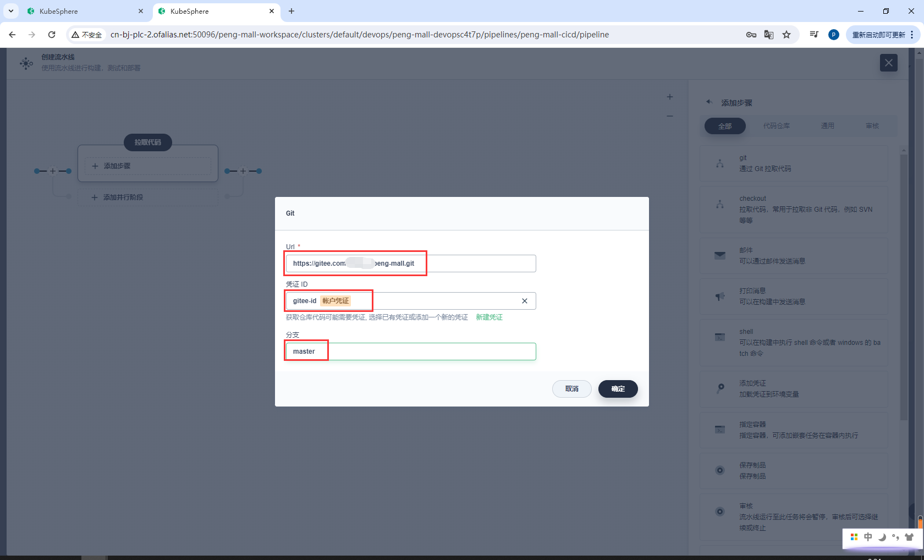Choose the 审核 step icon
The height and width of the screenshot is (560, 924).
[x=720, y=512]
